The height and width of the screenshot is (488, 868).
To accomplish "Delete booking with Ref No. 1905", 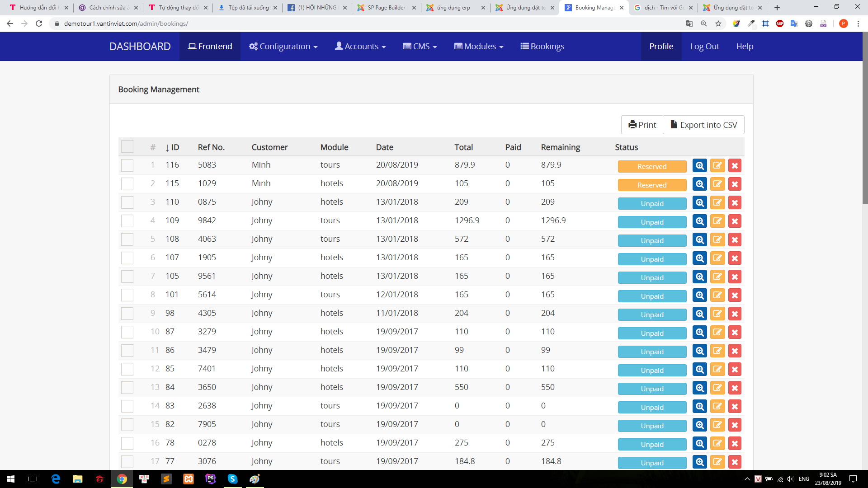I will click(735, 258).
